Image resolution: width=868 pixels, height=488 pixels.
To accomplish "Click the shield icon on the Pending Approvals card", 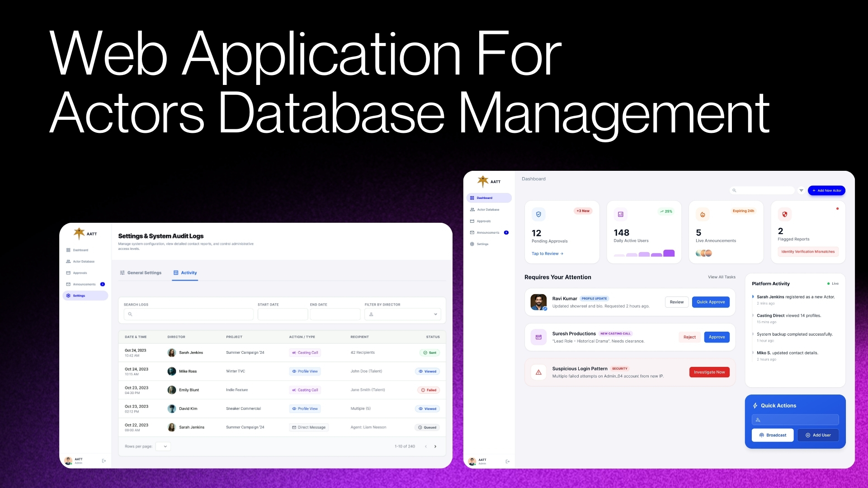I will (x=538, y=214).
